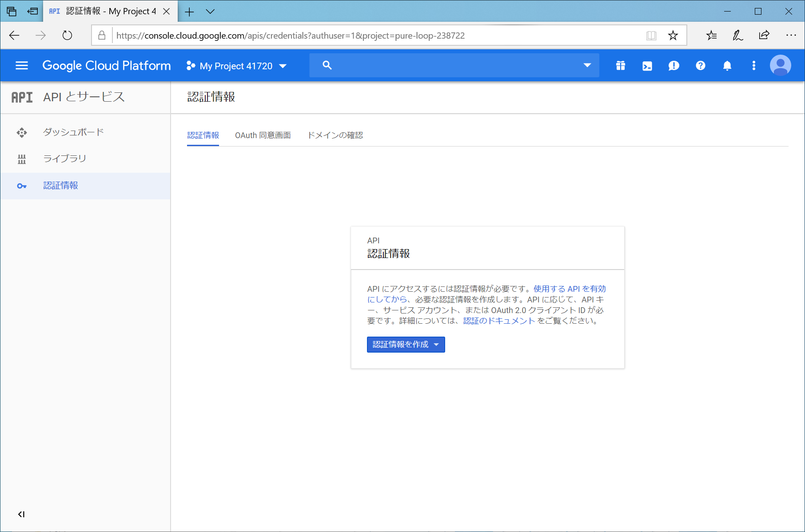Click the address bar URL
This screenshot has height=532, width=805.
[291, 36]
